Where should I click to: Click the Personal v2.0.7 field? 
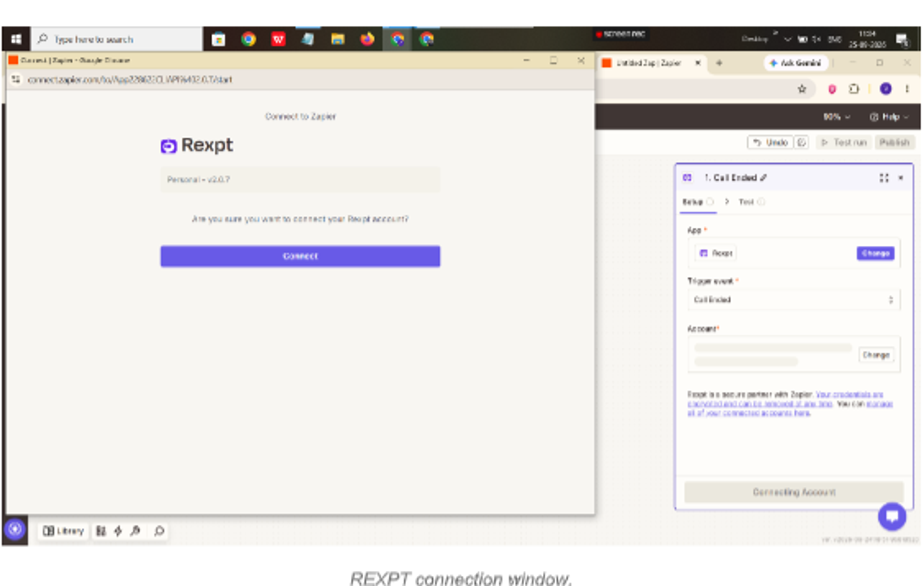click(x=300, y=179)
